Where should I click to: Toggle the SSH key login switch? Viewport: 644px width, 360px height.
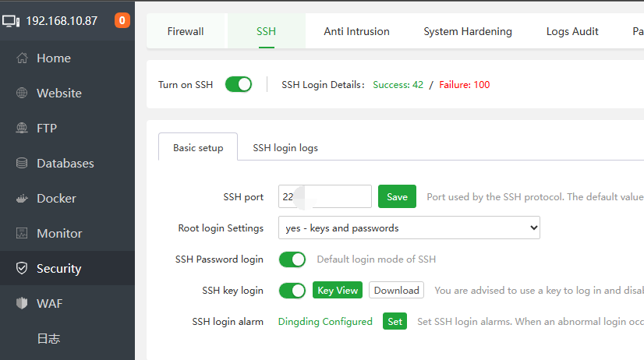(x=292, y=291)
